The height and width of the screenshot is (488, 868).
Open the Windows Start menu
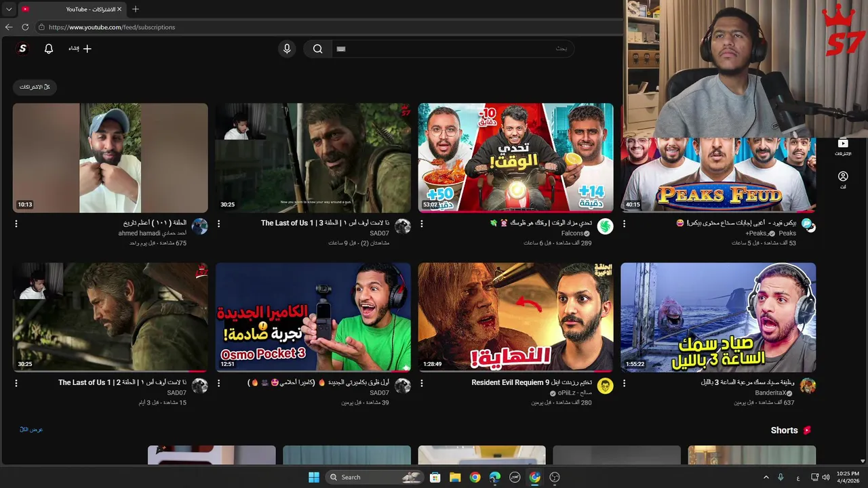coord(314,477)
